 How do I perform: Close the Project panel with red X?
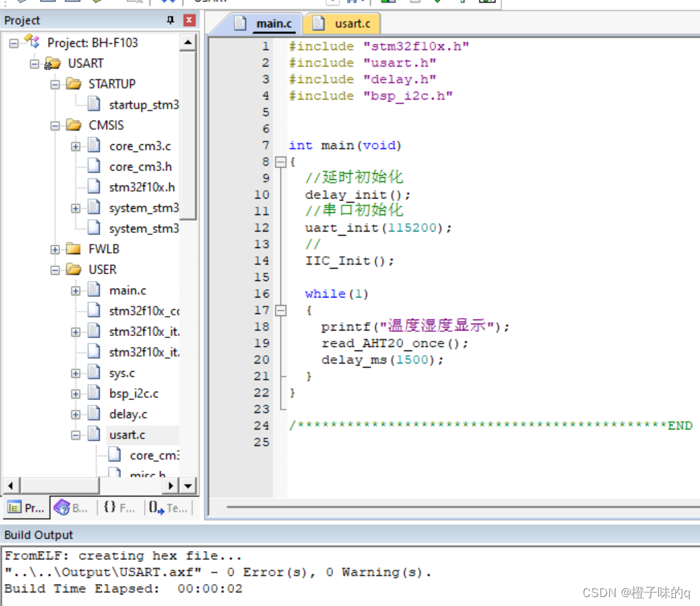(190, 20)
